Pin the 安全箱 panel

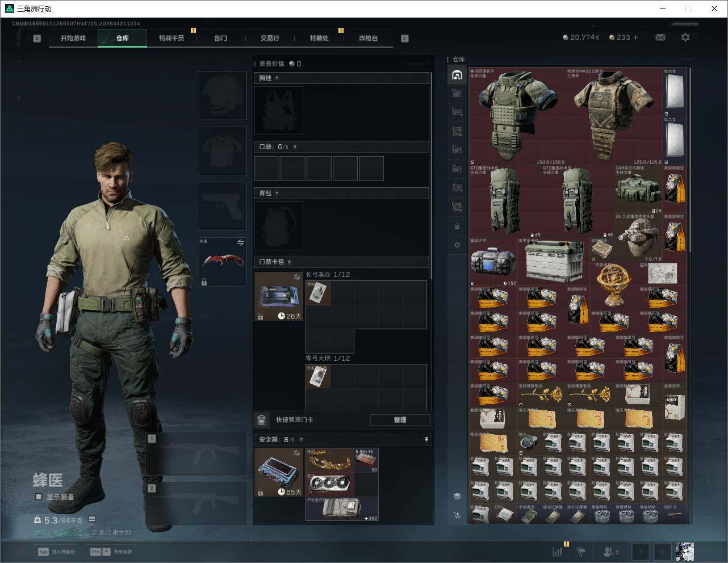pos(426,439)
